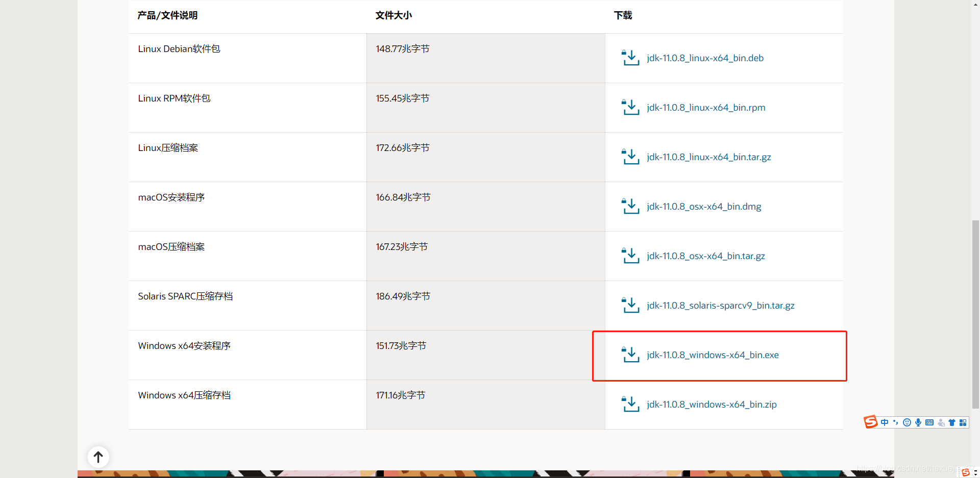Screen dimensions: 980x478
Task: Click the 148.77兆字节 size cell
Action: 486,58
